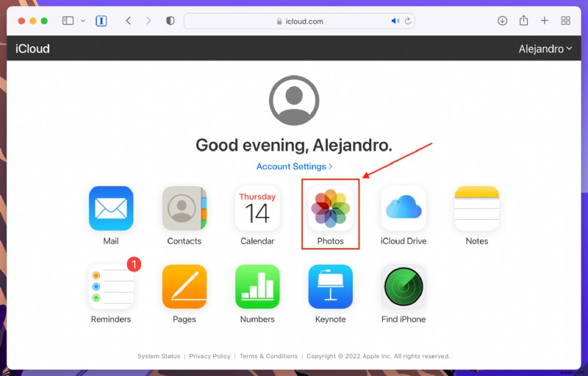Reload the iCloud page
This screenshot has height=376, width=588.
point(408,21)
